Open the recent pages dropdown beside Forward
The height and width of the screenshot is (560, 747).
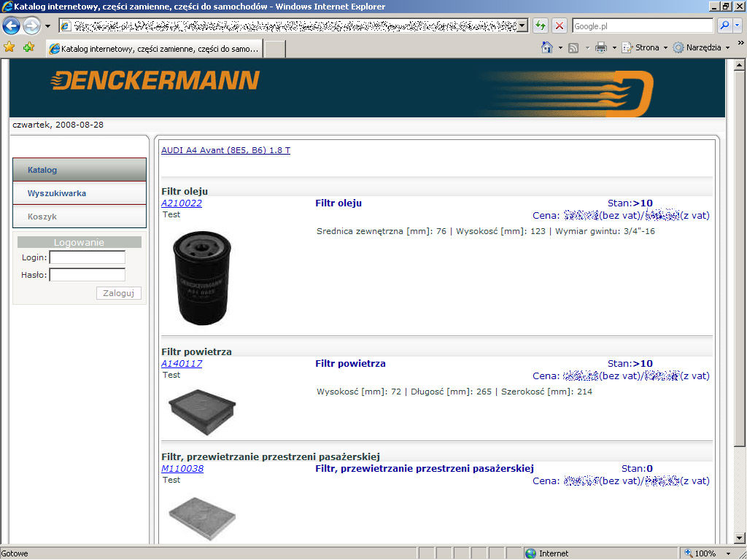[x=47, y=26]
